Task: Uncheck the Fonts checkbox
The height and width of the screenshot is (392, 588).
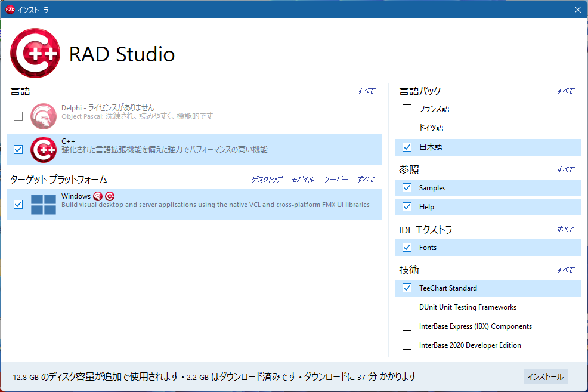Action: click(407, 247)
